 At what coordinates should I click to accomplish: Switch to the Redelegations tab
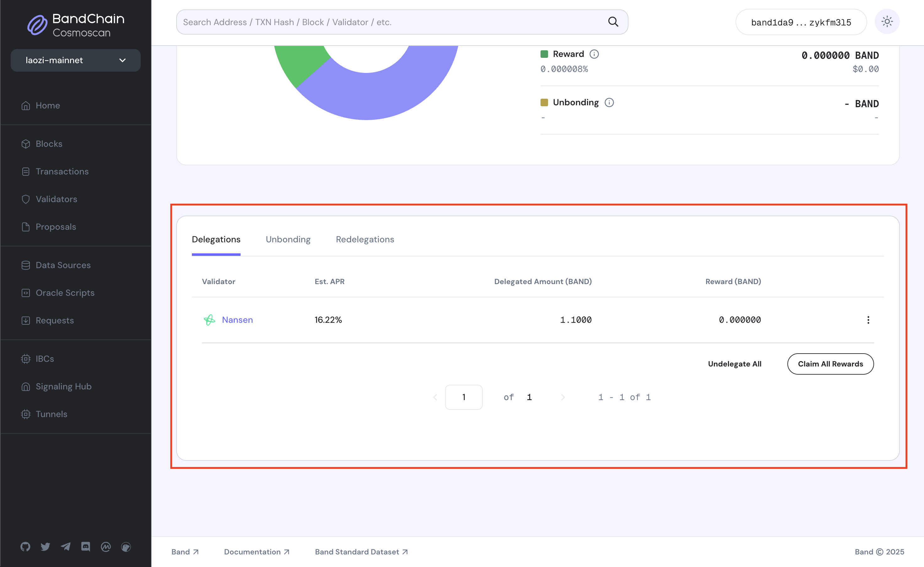(x=365, y=239)
